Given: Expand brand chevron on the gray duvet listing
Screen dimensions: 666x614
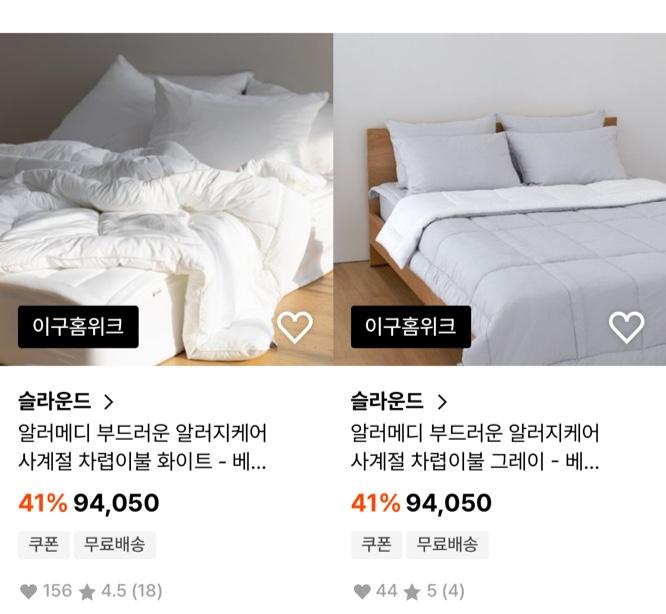Looking at the screenshot, I should [x=442, y=402].
